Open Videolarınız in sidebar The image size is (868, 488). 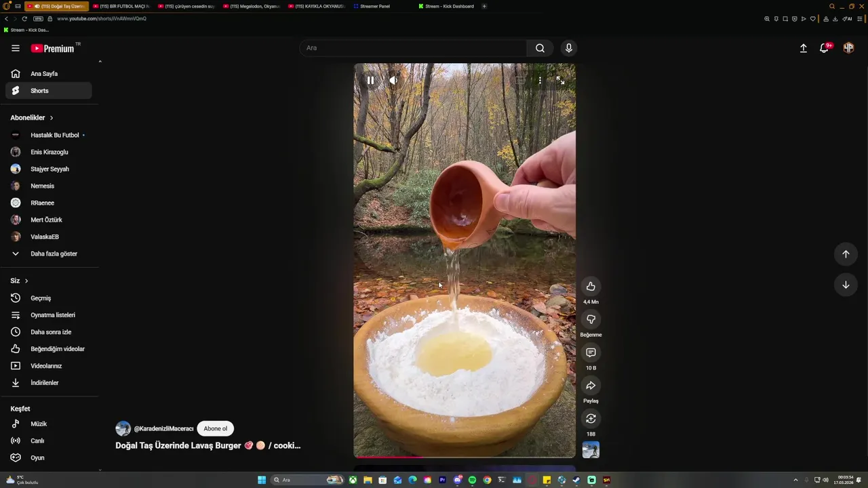click(x=49, y=366)
